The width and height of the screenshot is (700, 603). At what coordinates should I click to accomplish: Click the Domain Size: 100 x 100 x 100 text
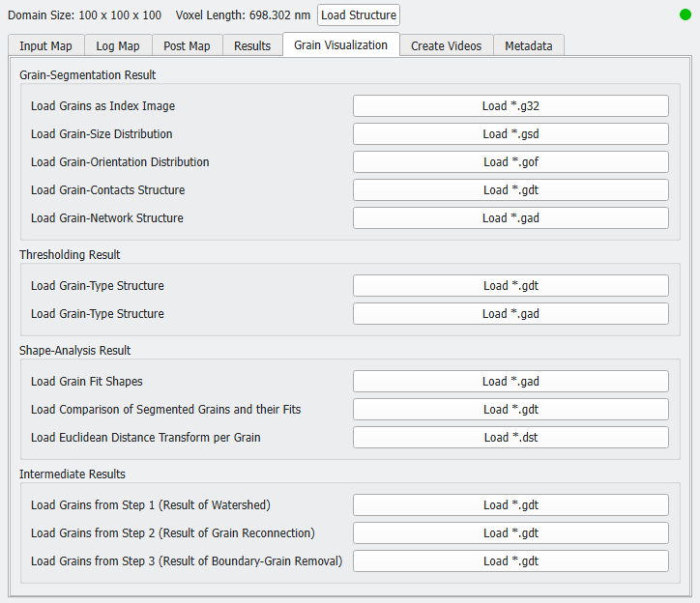[84, 15]
